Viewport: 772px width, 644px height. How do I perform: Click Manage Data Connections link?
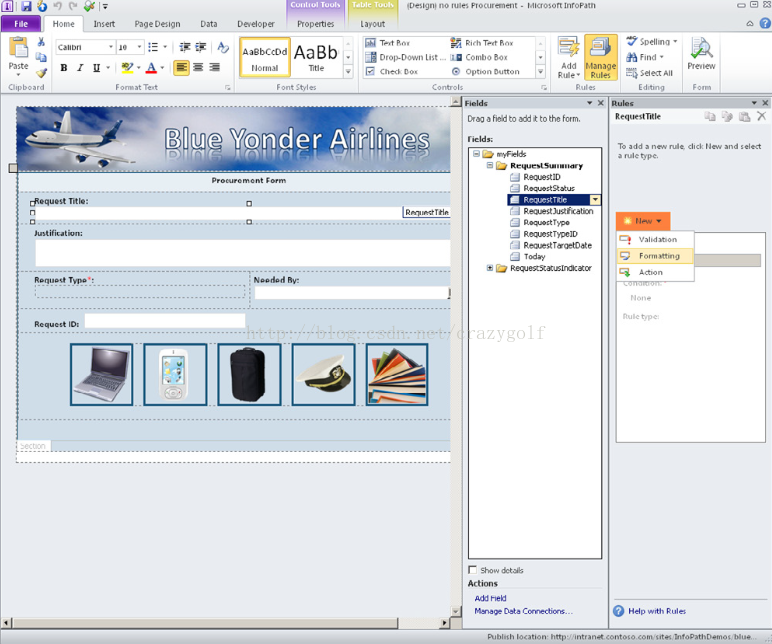point(523,612)
